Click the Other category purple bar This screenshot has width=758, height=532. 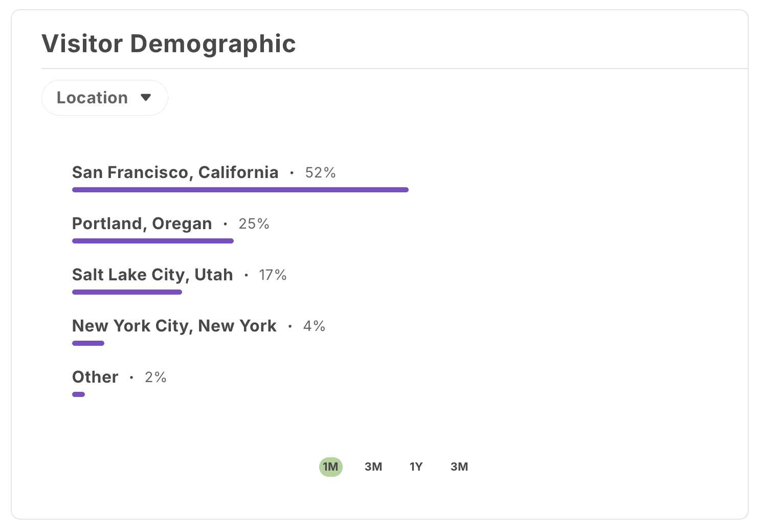pyautogui.click(x=78, y=394)
